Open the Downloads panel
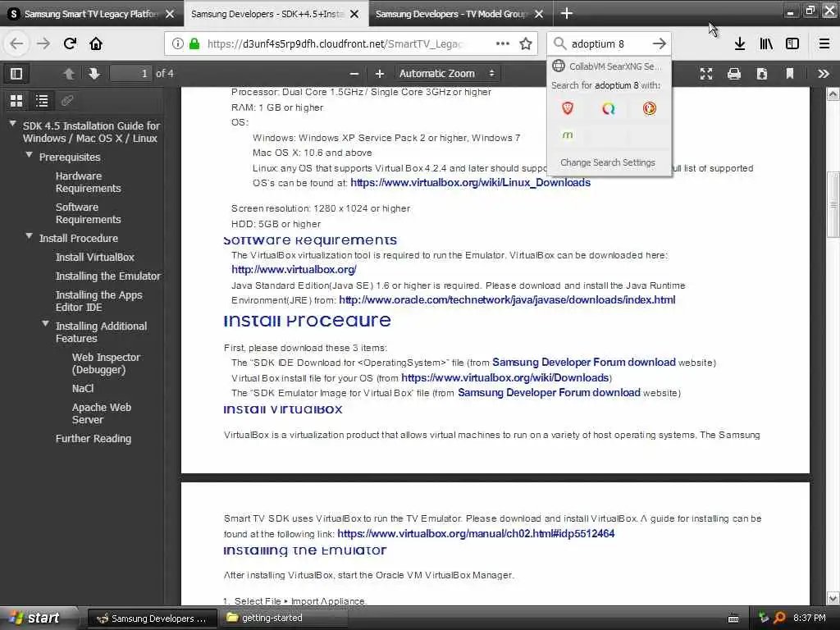Screen dimensions: 840x630 pyautogui.click(x=740, y=43)
